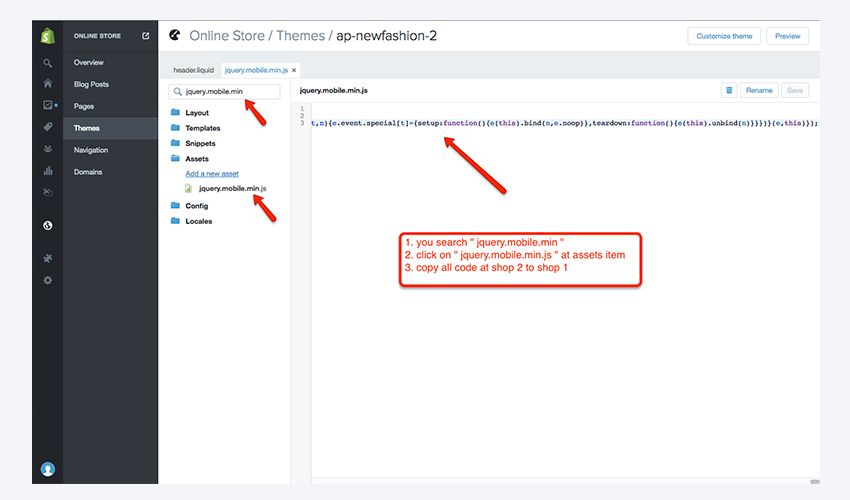Click the search magnifier in file filter
The height and width of the screenshot is (500, 850).
tap(177, 92)
